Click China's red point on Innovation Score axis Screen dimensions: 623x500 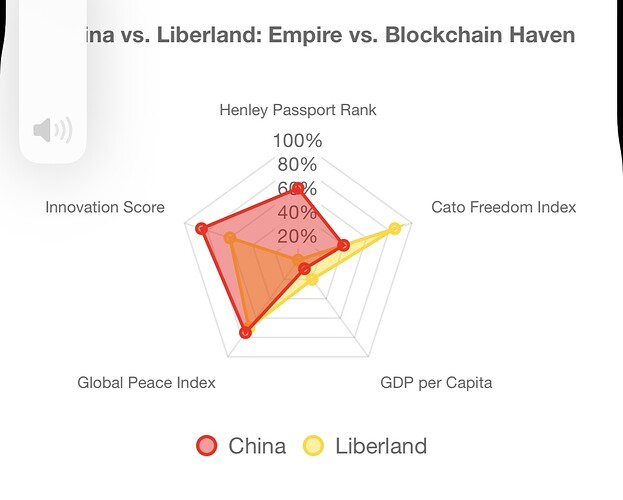(202, 229)
